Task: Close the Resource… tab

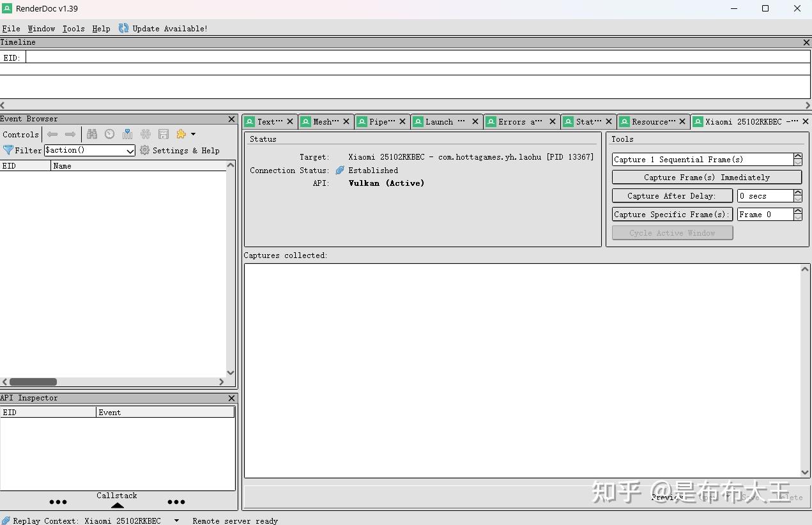Action: point(682,121)
